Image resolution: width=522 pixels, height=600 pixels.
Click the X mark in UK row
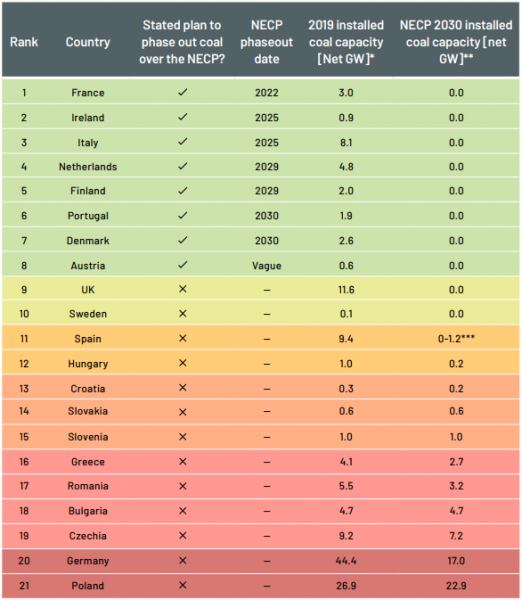click(183, 289)
